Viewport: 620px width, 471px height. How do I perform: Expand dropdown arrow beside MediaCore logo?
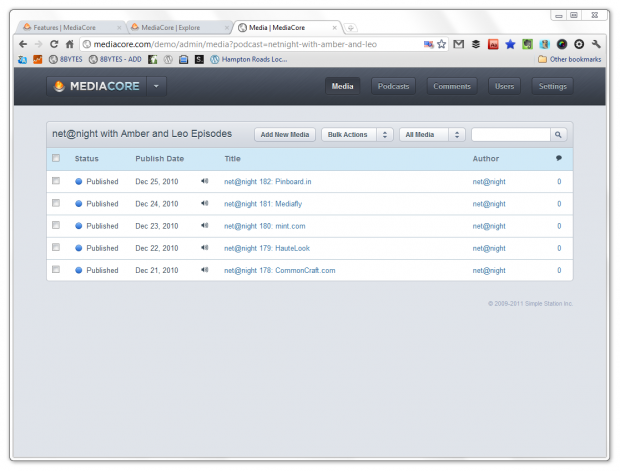click(x=157, y=86)
